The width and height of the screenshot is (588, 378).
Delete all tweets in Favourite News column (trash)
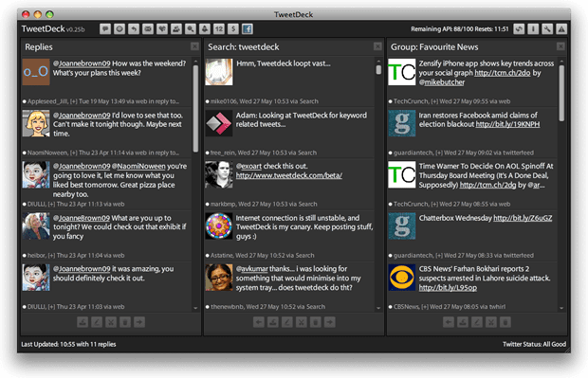coord(505,322)
